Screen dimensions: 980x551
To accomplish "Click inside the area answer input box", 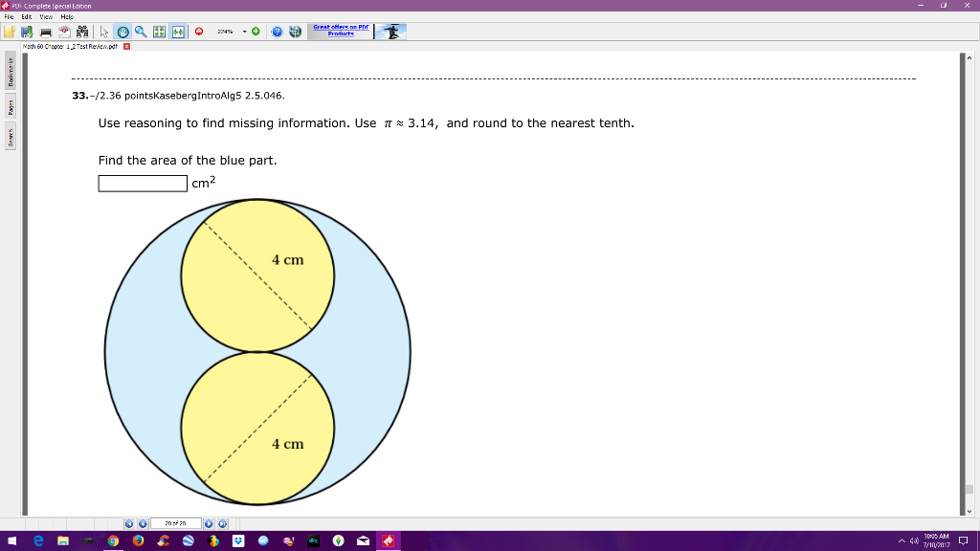I will [142, 183].
